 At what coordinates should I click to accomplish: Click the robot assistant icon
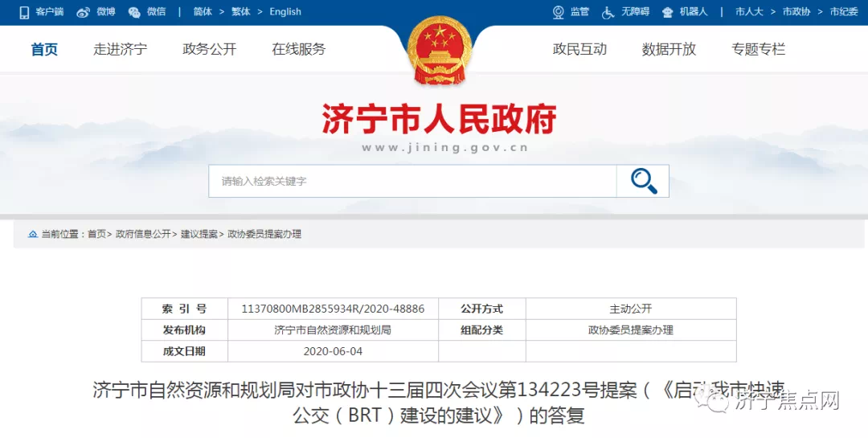[668, 12]
